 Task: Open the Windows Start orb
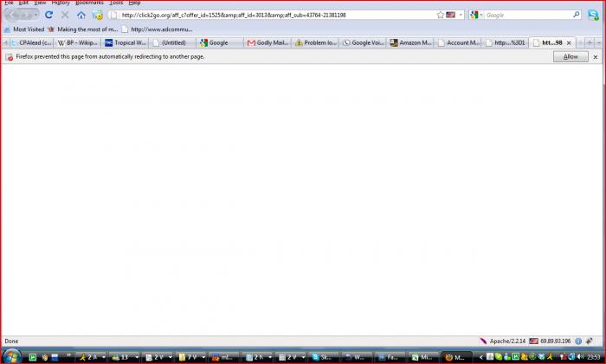tap(12, 357)
